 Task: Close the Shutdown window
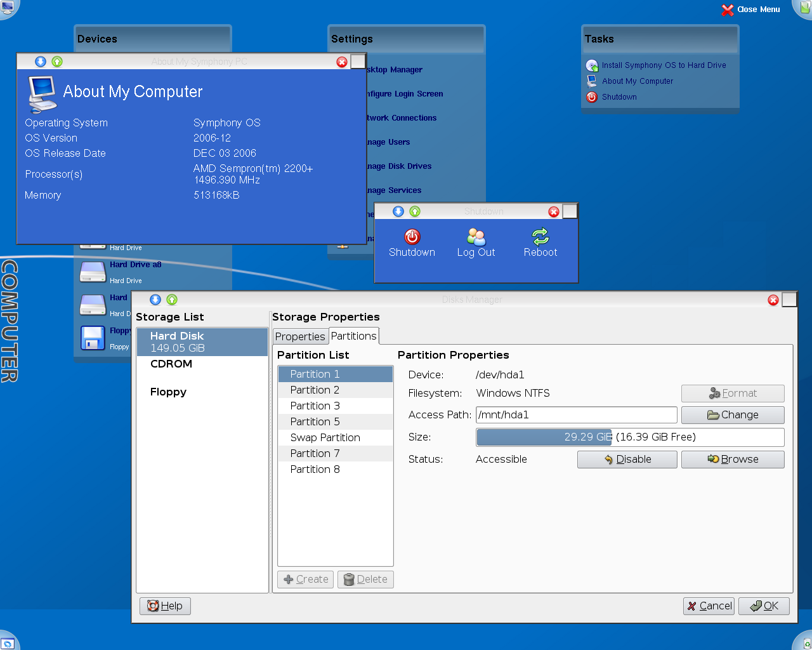coord(554,211)
